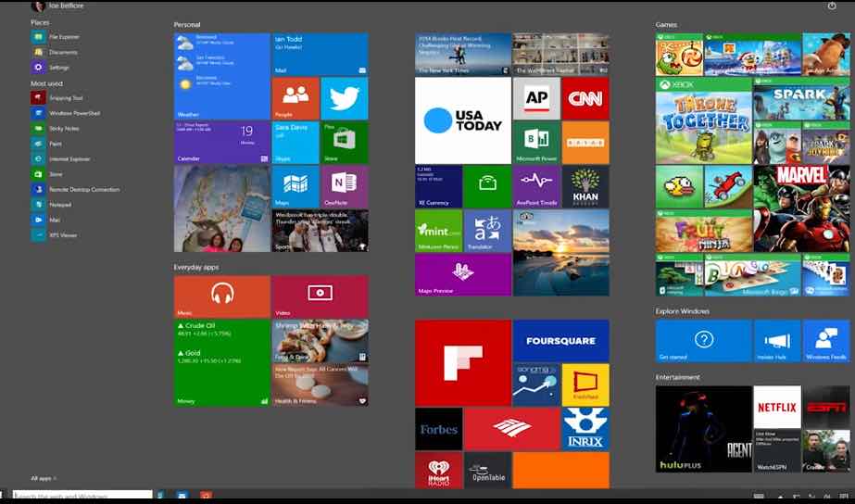Launch the Fruit Ninja game tile

tap(703, 231)
